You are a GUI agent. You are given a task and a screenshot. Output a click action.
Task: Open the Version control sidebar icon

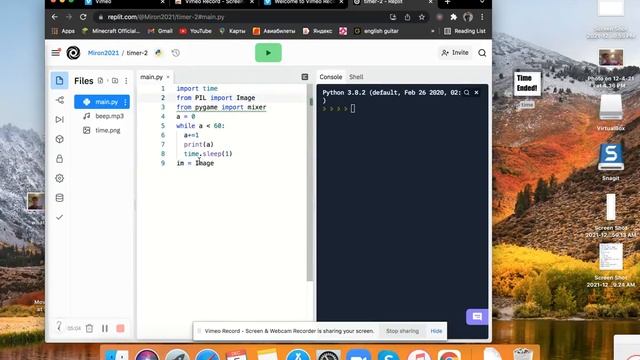60,100
